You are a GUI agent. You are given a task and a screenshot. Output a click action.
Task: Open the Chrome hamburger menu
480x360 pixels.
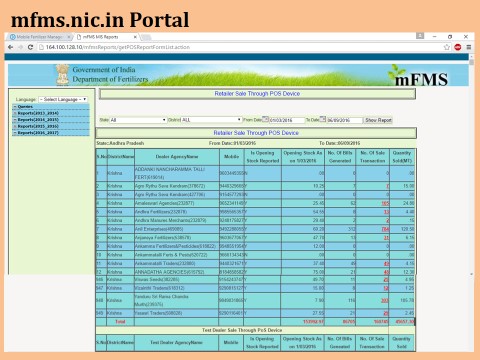(x=469, y=47)
